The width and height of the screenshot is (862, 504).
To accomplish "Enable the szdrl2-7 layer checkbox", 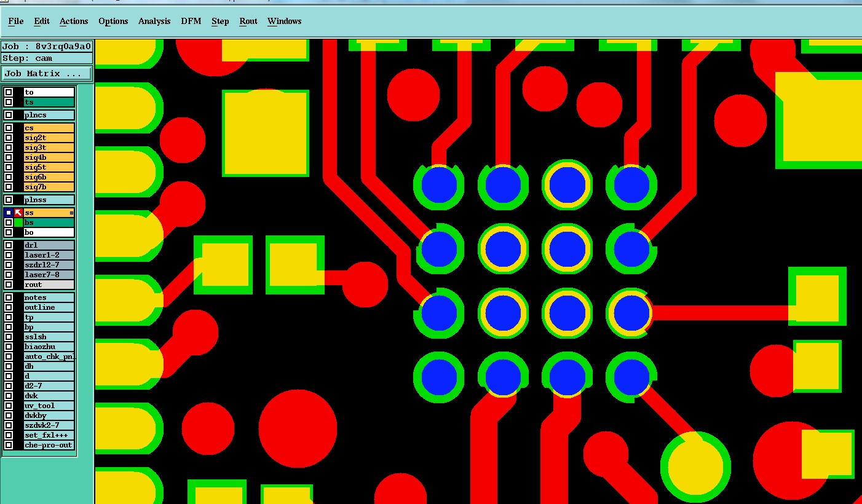I will [x=9, y=265].
